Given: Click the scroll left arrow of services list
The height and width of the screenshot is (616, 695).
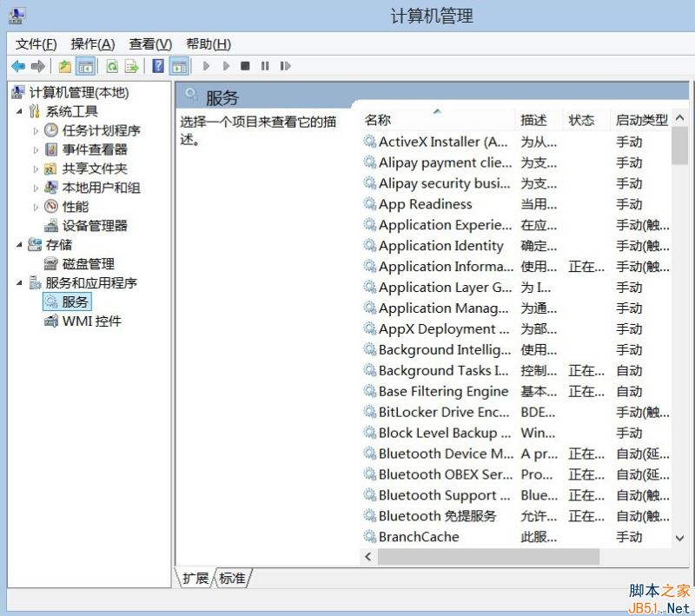Looking at the screenshot, I should pyautogui.click(x=367, y=556).
